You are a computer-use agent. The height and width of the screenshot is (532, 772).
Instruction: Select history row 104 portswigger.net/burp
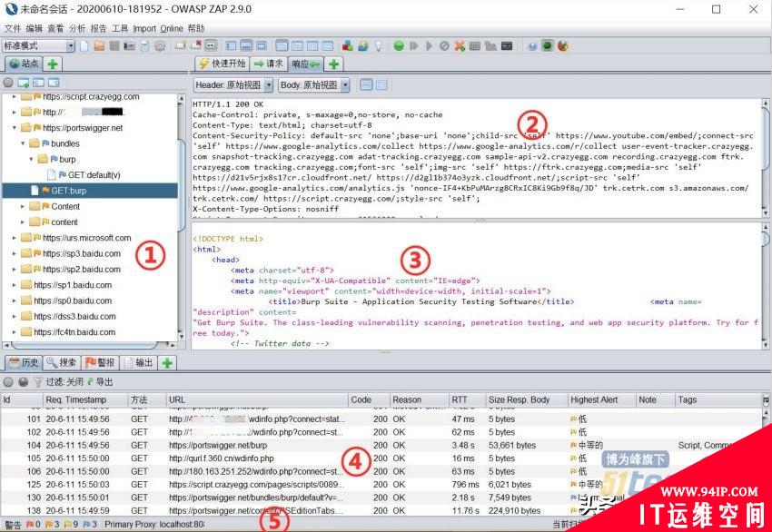[381, 445]
